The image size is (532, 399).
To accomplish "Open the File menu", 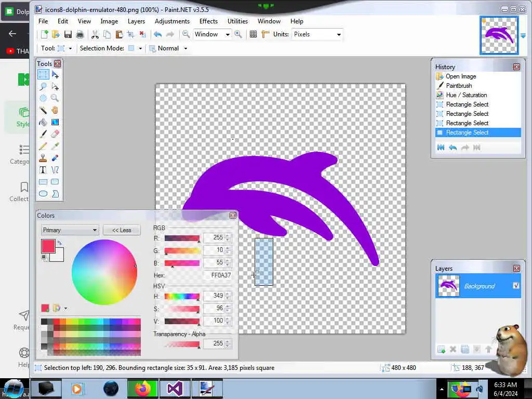I will pyautogui.click(x=43, y=21).
